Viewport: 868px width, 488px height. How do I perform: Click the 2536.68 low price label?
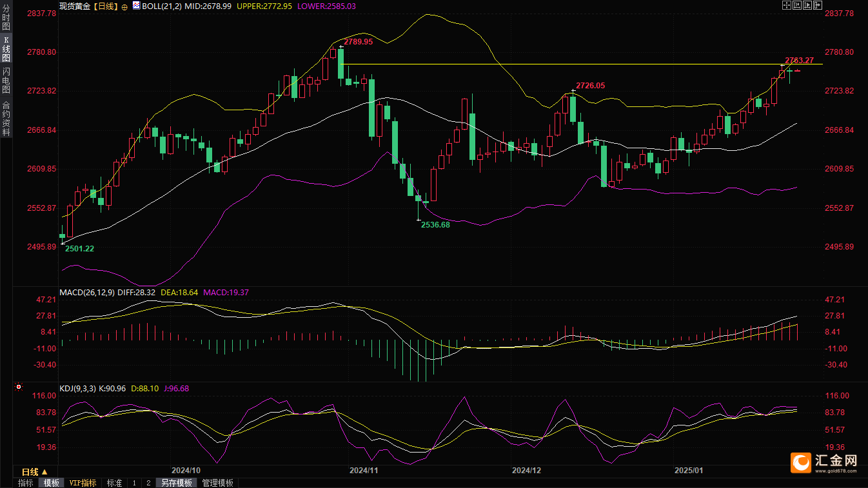tap(435, 224)
